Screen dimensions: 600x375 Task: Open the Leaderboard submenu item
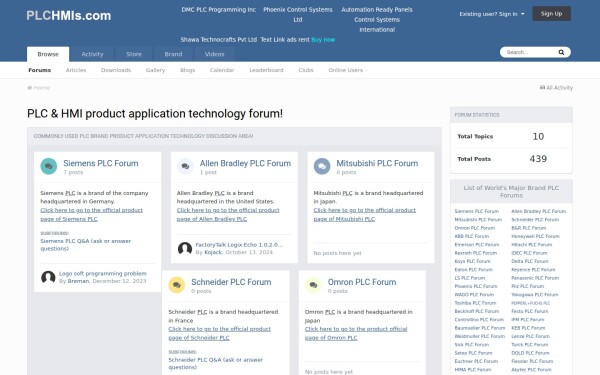coord(266,70)
